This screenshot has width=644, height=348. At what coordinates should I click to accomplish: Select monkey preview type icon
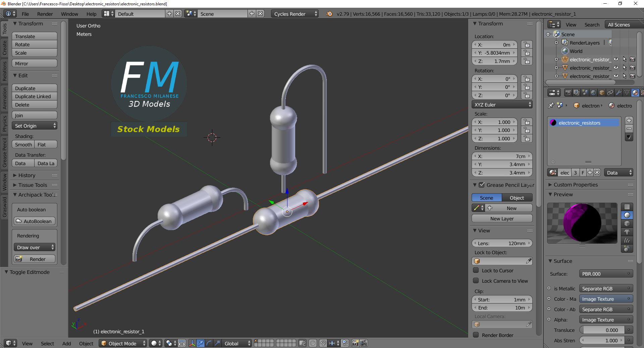627,232
